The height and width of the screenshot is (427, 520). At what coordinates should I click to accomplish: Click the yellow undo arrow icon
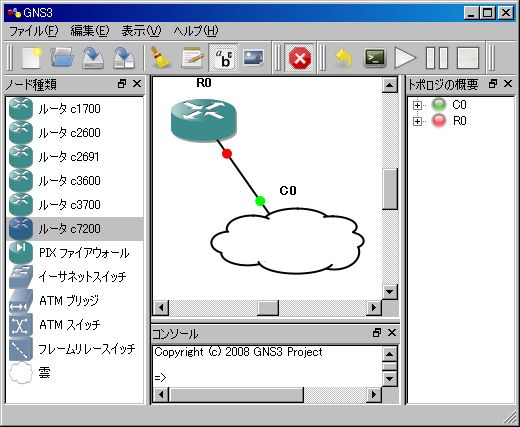[x=344, y=58]
